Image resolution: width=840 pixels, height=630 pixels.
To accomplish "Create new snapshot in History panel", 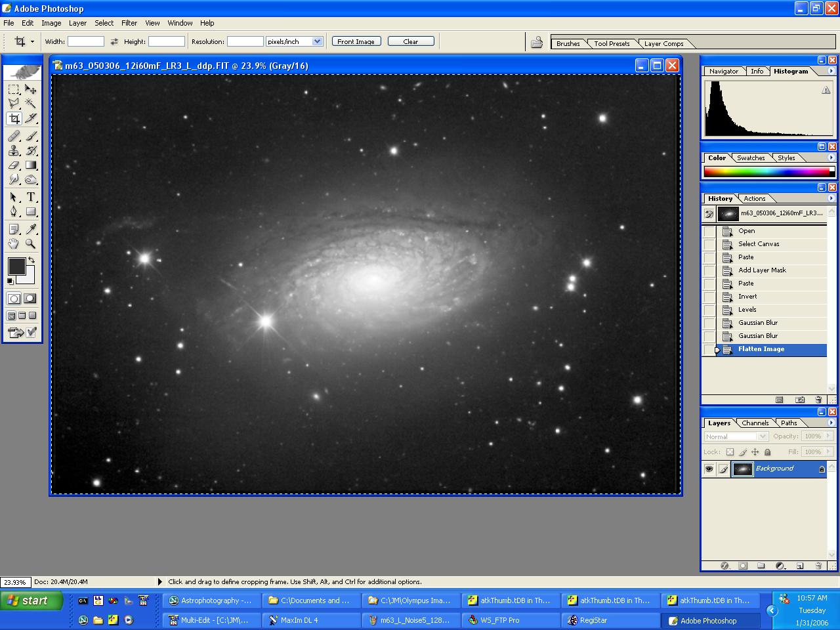I will tap(799, 400).
